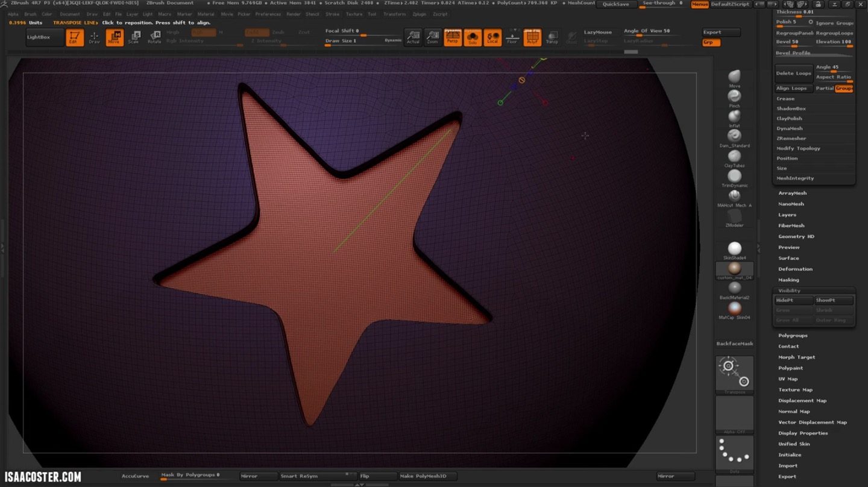
Task: Open the Brush menu
Action: (x=30, y=14)
